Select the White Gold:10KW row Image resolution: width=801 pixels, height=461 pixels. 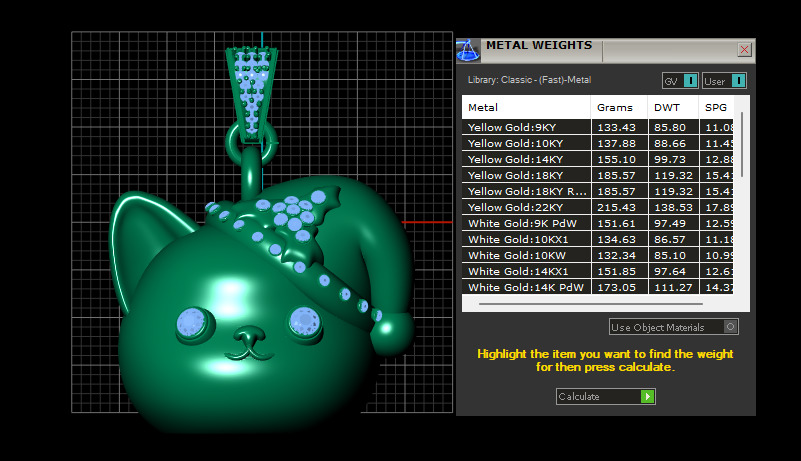[598, 255]
